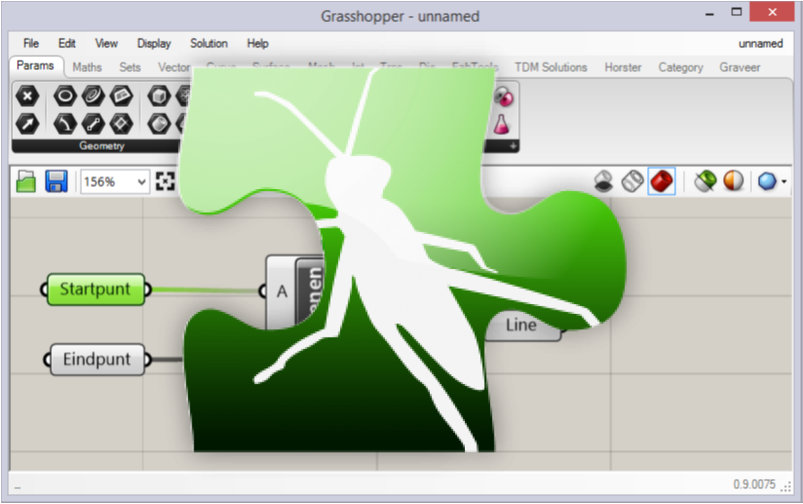Click the unnamed document label in menu bar
The image size is (803, 504).
[760, 44]
